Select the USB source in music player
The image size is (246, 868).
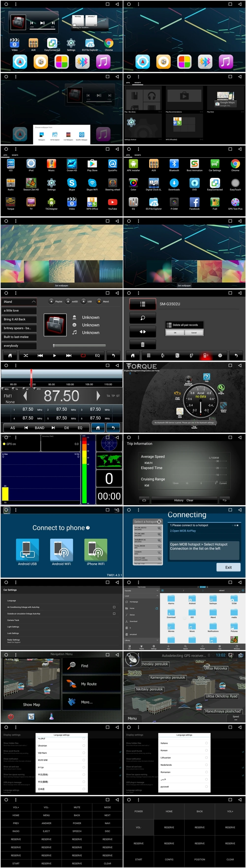click(x=83, y=302)
